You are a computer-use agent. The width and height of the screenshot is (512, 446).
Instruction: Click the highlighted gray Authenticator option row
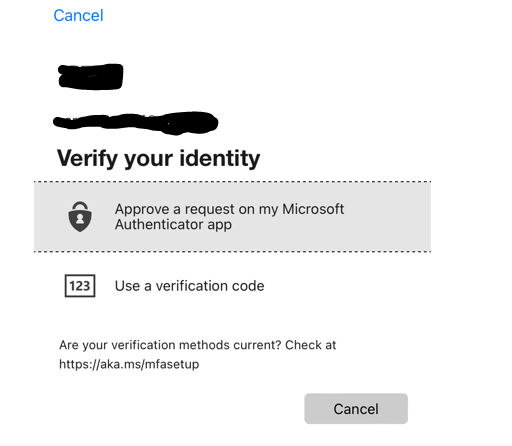[232, 217]
